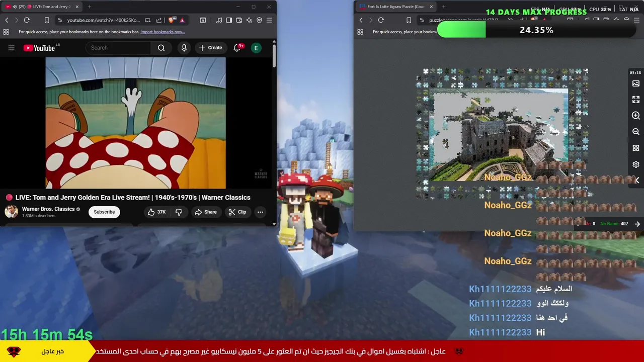Zoom in on the jigsaw puzzle
This screenshot has width=644, height=362.
coord(636,116)
